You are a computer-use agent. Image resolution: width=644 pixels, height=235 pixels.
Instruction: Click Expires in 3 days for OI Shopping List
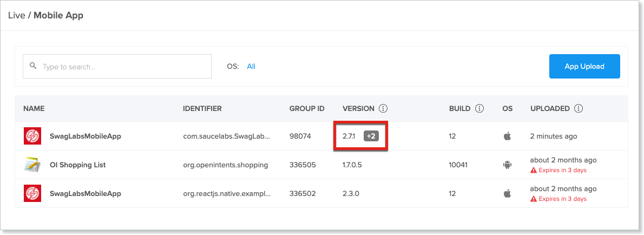[x=562, y=170]
